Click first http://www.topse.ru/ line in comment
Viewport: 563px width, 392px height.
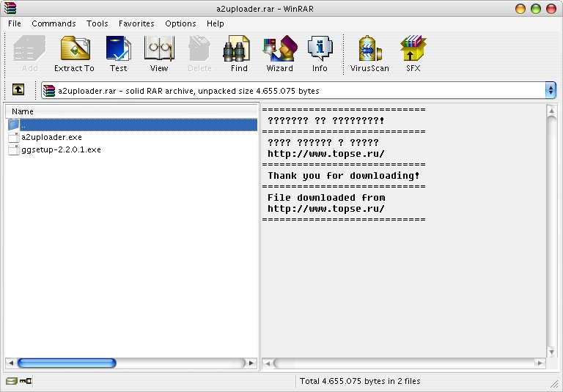click(x=326, y=154)
